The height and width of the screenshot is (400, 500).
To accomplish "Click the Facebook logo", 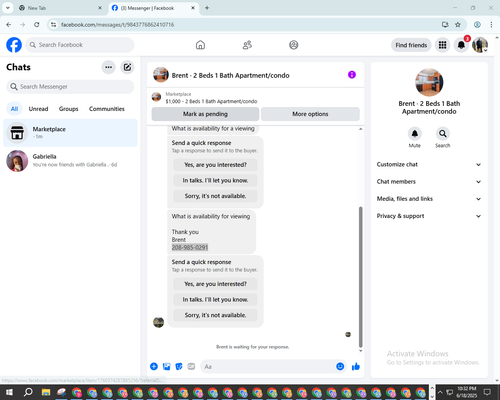I will [14, 45].
